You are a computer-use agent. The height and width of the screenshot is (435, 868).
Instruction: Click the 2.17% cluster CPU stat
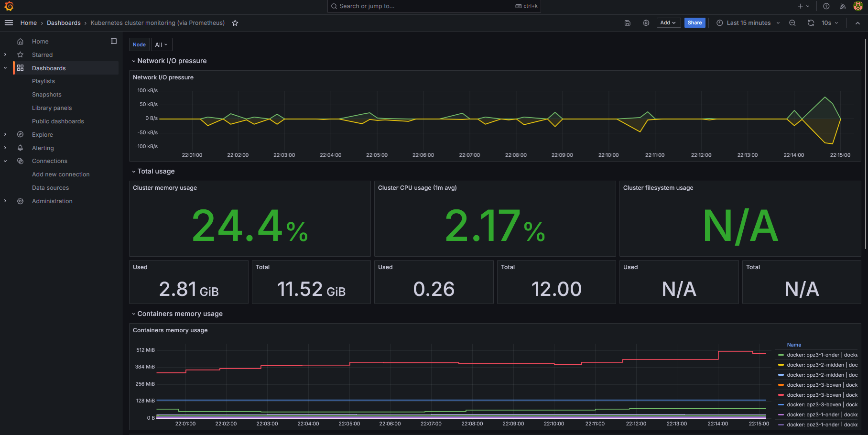[495, 226]
